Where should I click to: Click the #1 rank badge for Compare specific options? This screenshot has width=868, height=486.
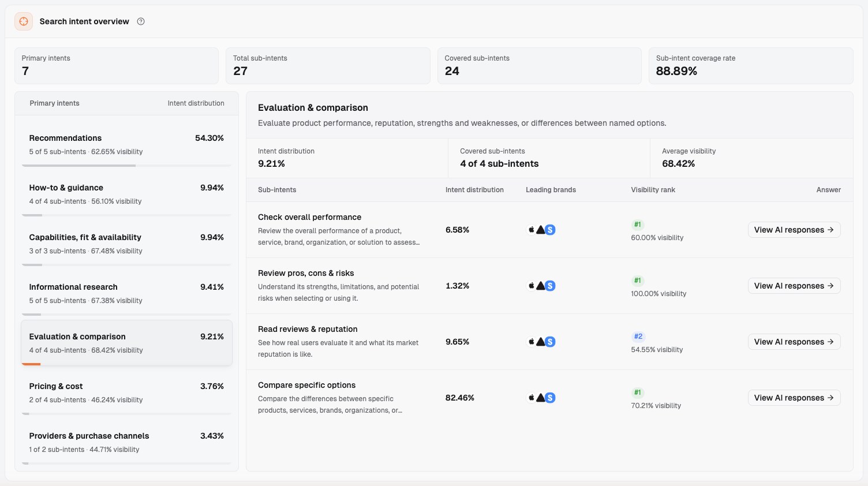[x=638, y=392]
